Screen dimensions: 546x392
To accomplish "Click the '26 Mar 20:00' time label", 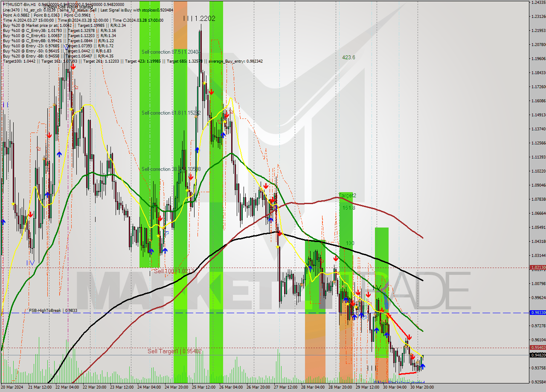I will click(x=259, y=387).
